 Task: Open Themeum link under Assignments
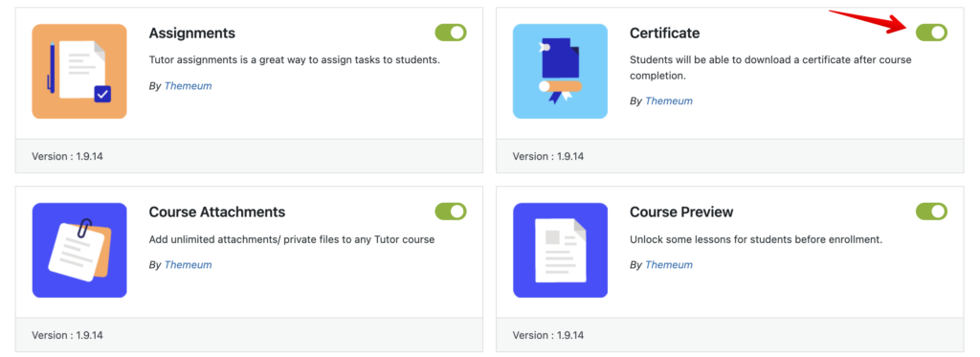[189, 85]
